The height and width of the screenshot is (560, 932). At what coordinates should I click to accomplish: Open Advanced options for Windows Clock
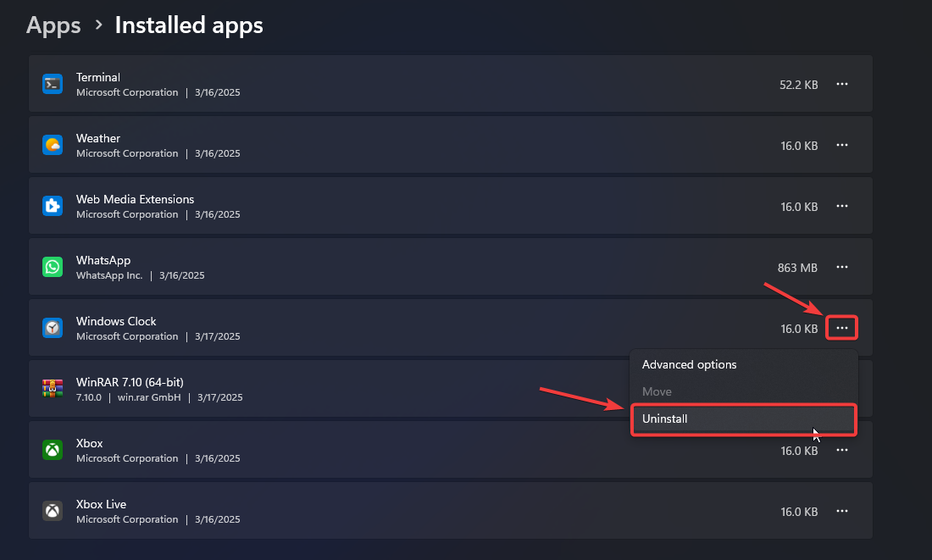click(x=689, y=364)
